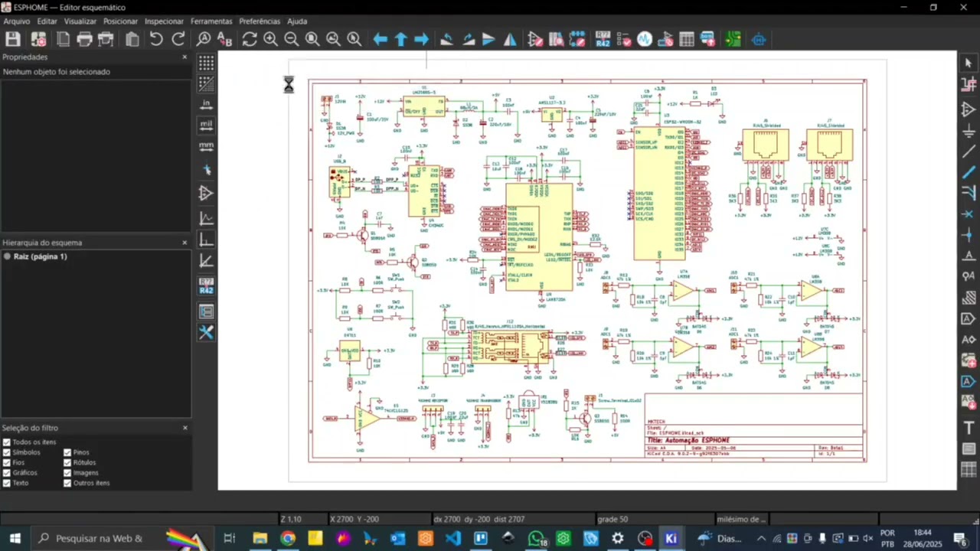
Task: Close the Seleção do filtro panel
Action: pyautogui.click(x=185, y=428)
